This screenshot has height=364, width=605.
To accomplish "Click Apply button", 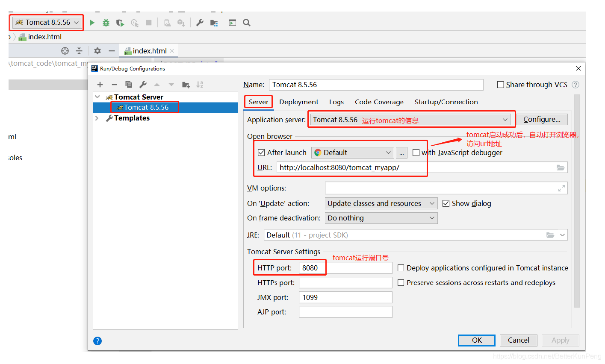I will pyautogui.click(x=560, y=340).
